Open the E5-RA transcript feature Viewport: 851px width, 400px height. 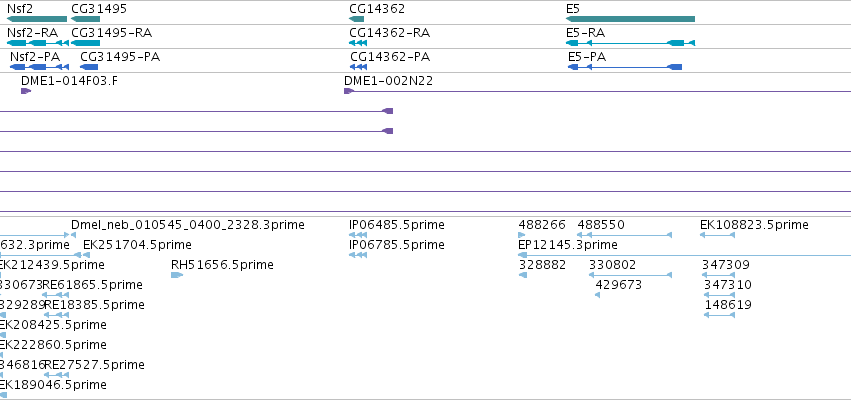point(630,43)
